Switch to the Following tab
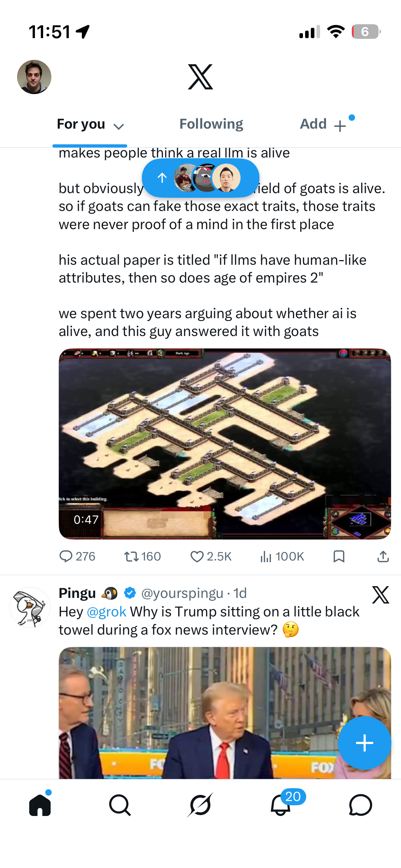401x868 pixels. (x=211, y=124)
